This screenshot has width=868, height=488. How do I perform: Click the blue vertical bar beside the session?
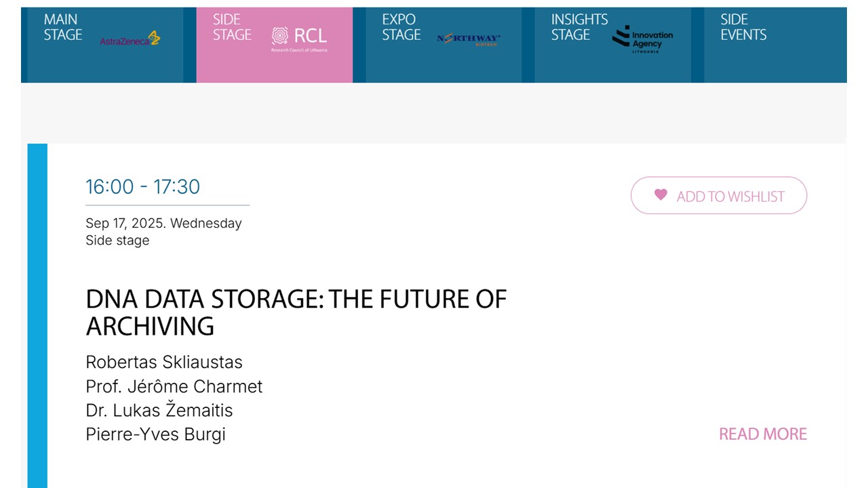[37, 316]
